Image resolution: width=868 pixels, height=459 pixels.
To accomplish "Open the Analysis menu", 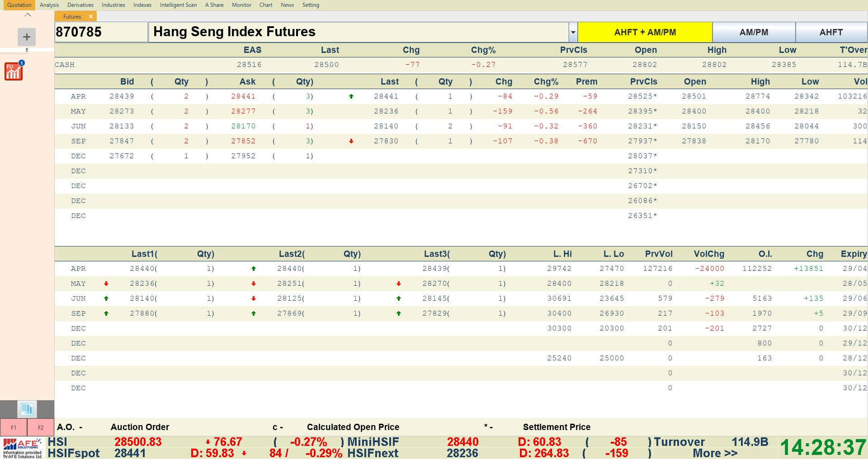I will click(x=49, y=5).
